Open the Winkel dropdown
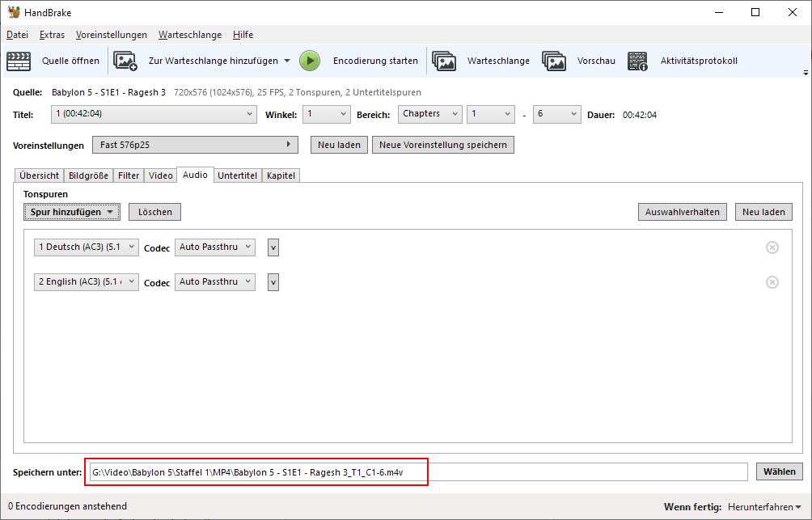Viewport: 812px width, 520px height. pyautogui.click(x=326, y=115)
